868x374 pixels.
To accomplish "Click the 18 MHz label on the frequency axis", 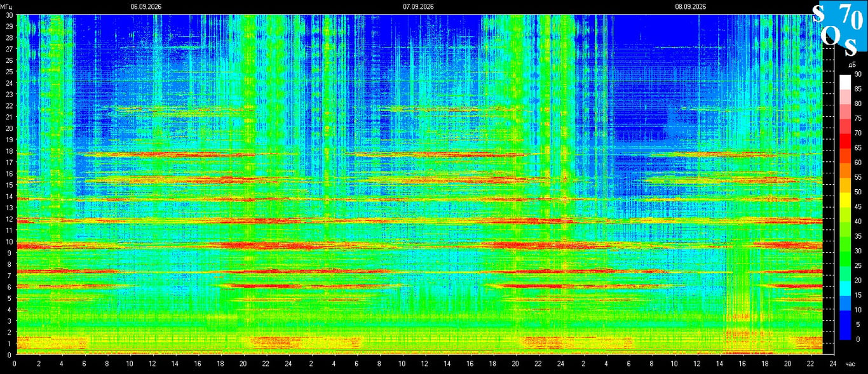I will click(x=10, y=151).
